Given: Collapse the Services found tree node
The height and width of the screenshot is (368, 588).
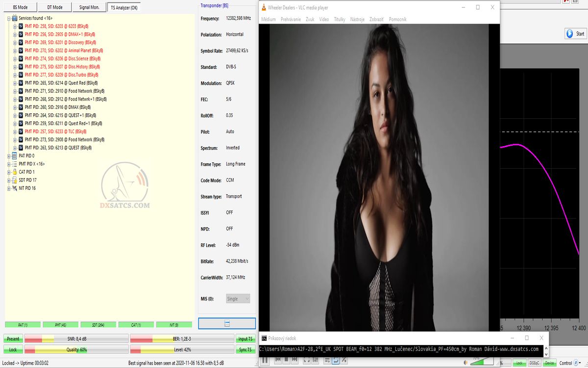Looking at the screenshot, I should (x=8, y=18).
